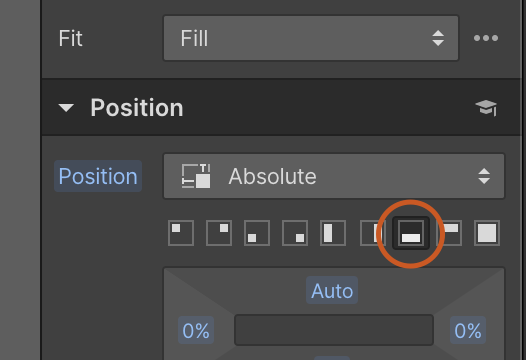Image resolution: width=526 pixels, height=360 pixels.
Task: Click the blue Position property label
Action: 98,176
